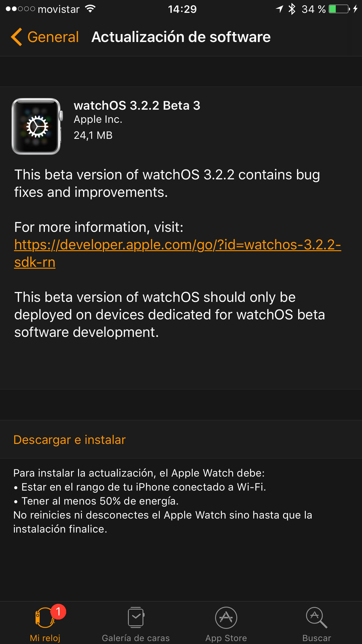
Task: Tap the red notification badge on Mi reloj
Action: (x=58, y=612)
